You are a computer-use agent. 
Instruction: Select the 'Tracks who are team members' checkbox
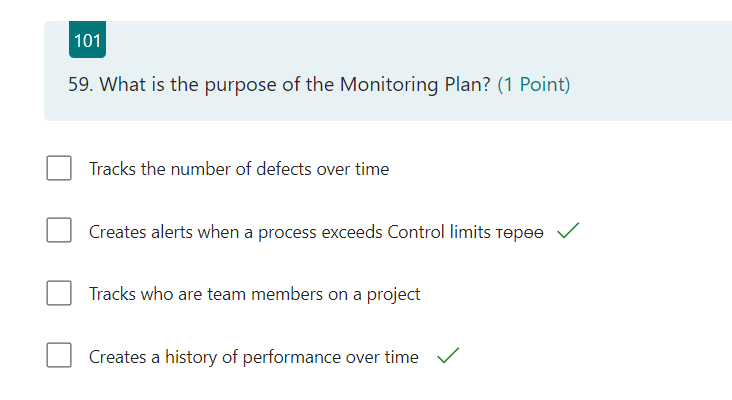click(59, 294)
